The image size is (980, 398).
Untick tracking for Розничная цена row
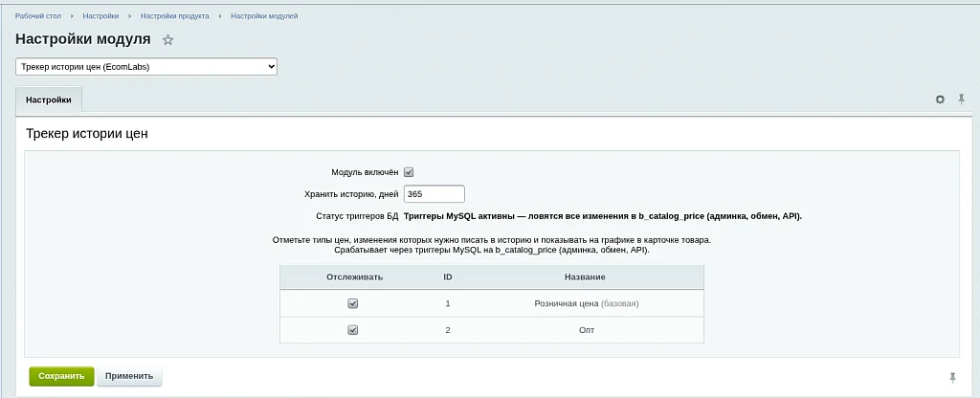[352, 303]
